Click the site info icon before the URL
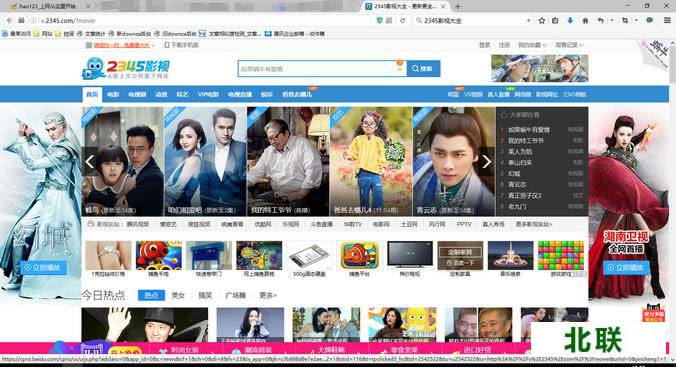 [33, 20]
